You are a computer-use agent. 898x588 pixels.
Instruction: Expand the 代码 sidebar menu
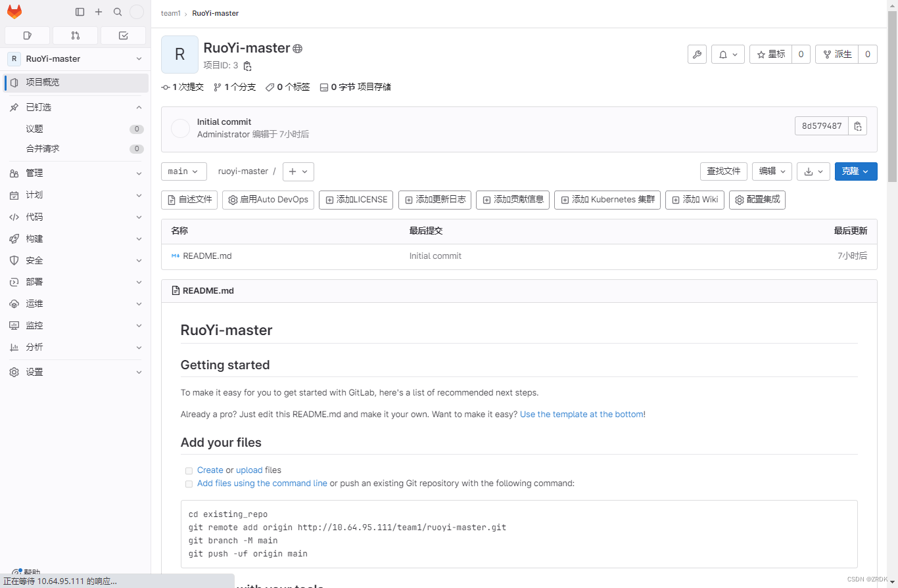76,217
